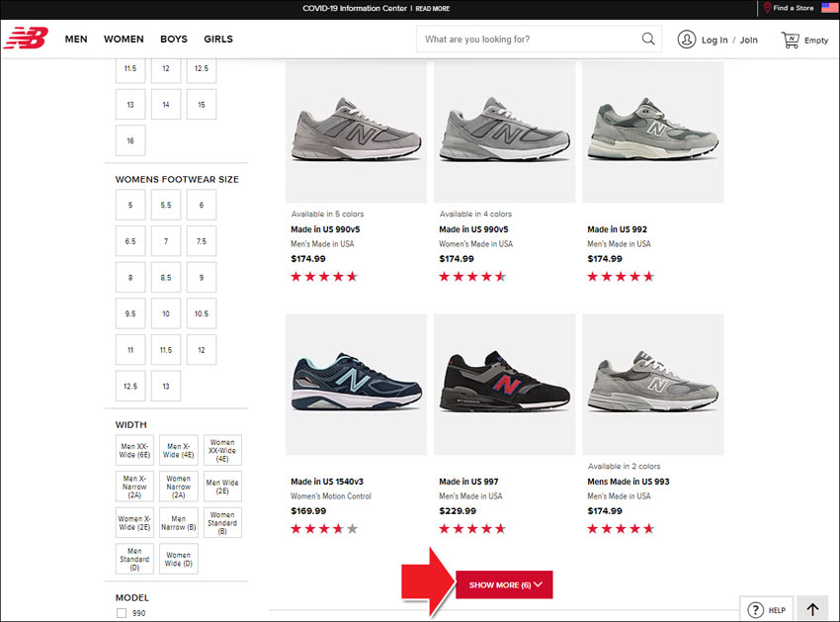
Task: Choose Women Narrow (2A) width
Action: coord(179,487)
